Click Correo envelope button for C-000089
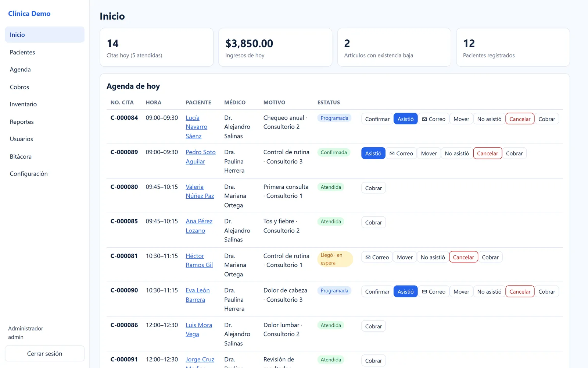The image size is (588, 368). [401, 153]
